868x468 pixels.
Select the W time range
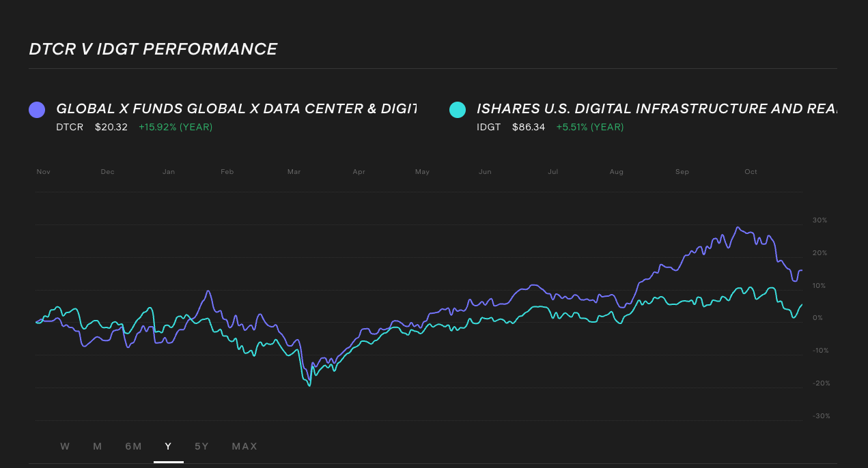(65, 446)
